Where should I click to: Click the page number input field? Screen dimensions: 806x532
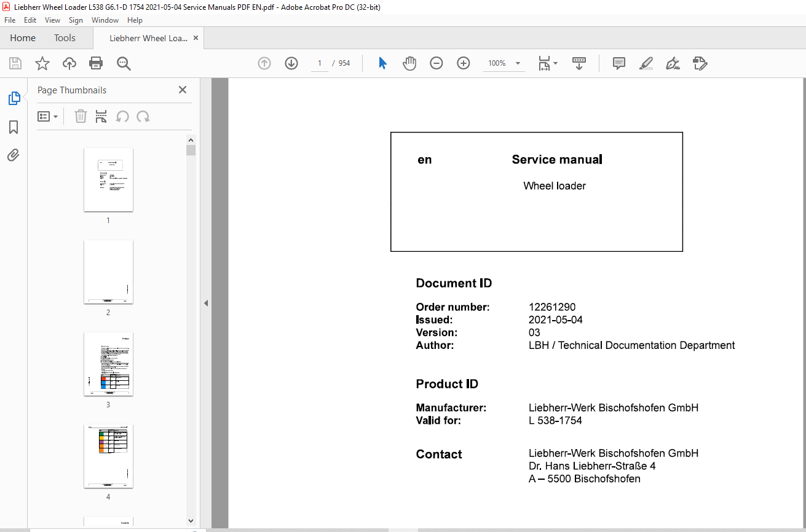coord(320,63)
